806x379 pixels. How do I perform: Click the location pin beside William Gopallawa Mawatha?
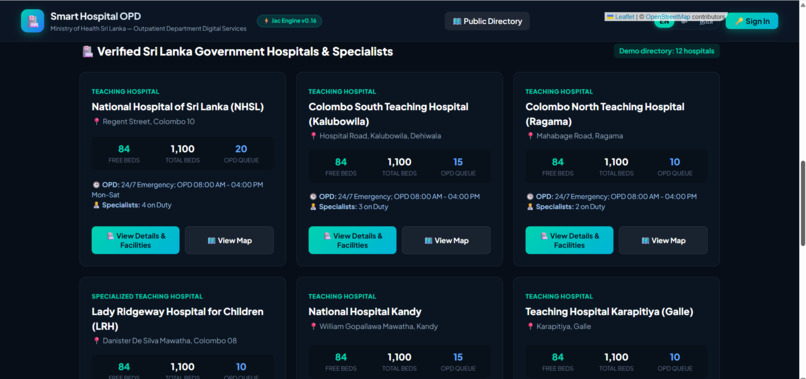313,327
